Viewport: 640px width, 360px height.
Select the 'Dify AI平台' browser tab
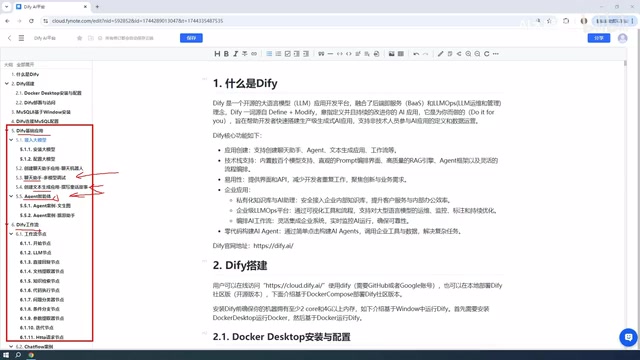(51, 7)
